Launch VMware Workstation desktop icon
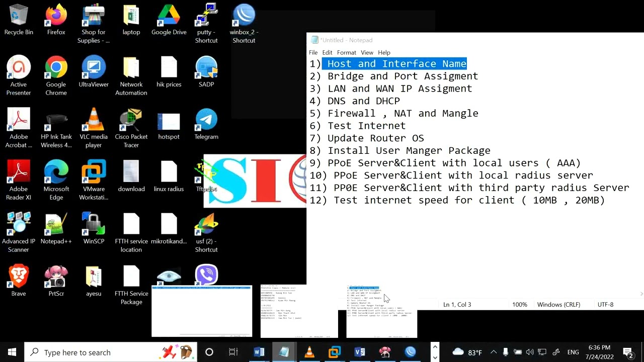This screenshot has height=362, width=644. (x=94, y=180)
